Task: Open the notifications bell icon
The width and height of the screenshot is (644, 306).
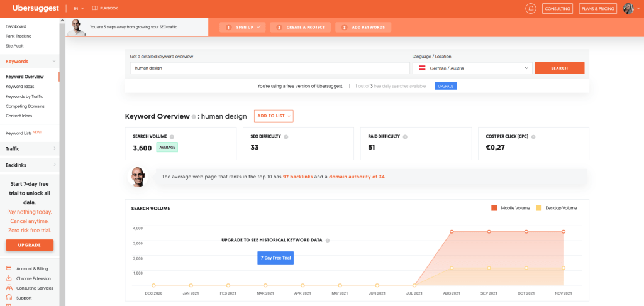Action: pos(531,9)
